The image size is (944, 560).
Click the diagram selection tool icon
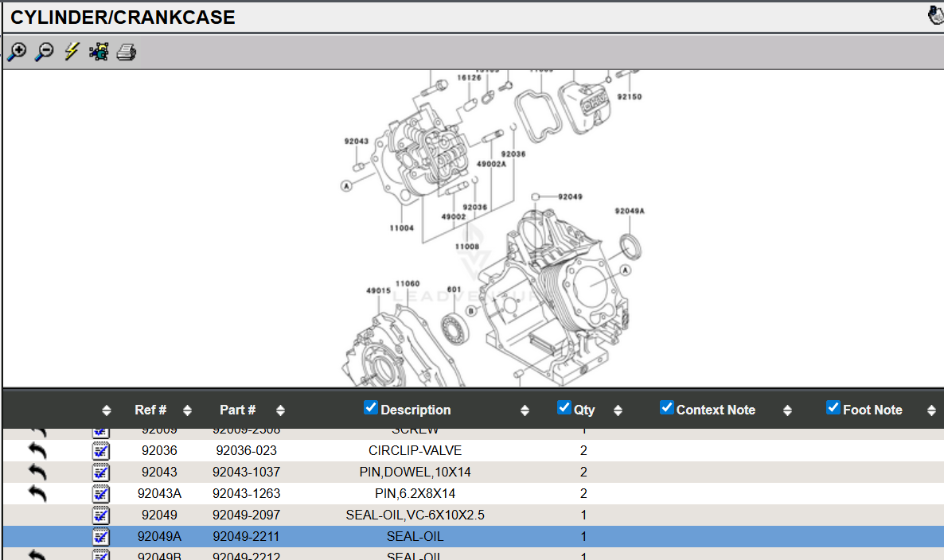[99, 52]
